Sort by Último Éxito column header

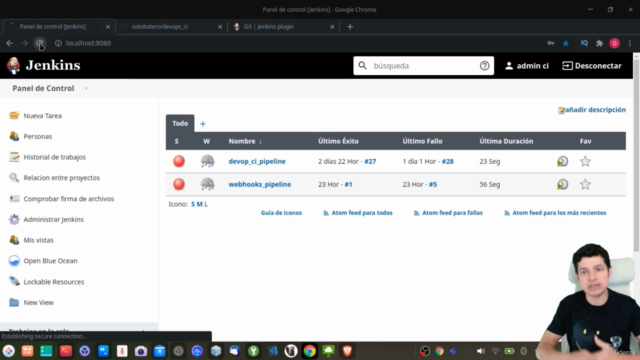(338, 141)
